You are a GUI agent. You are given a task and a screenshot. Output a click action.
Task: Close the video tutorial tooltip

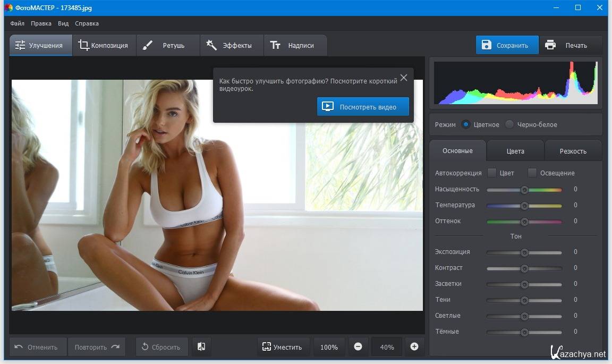click(x=404, y=78)
